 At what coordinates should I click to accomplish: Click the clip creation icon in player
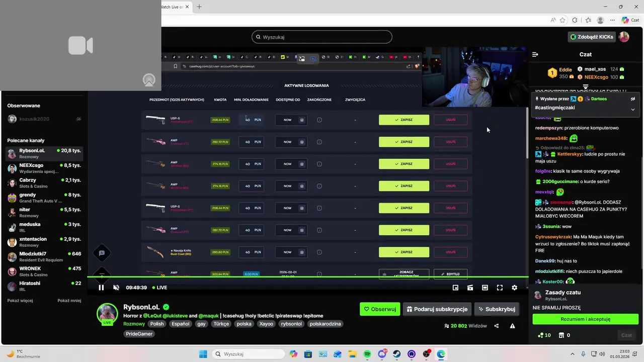tap(470, 288)
